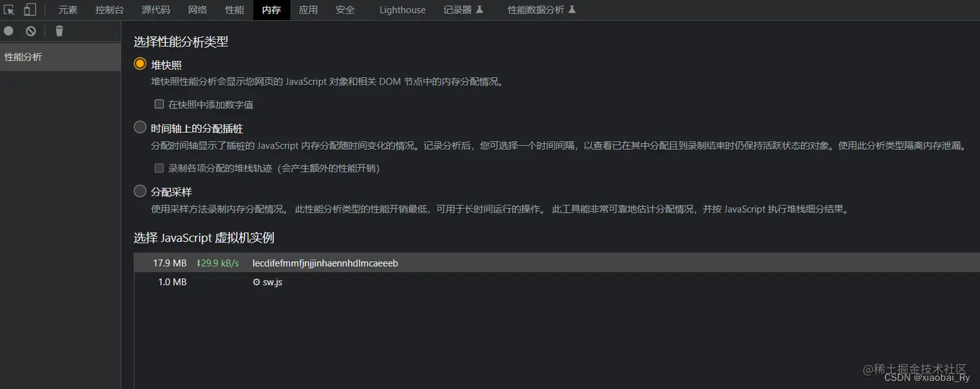Screen dimensions: 980x389
Task: Select the sw.js virtual machine instance
Action: [324, 282]
